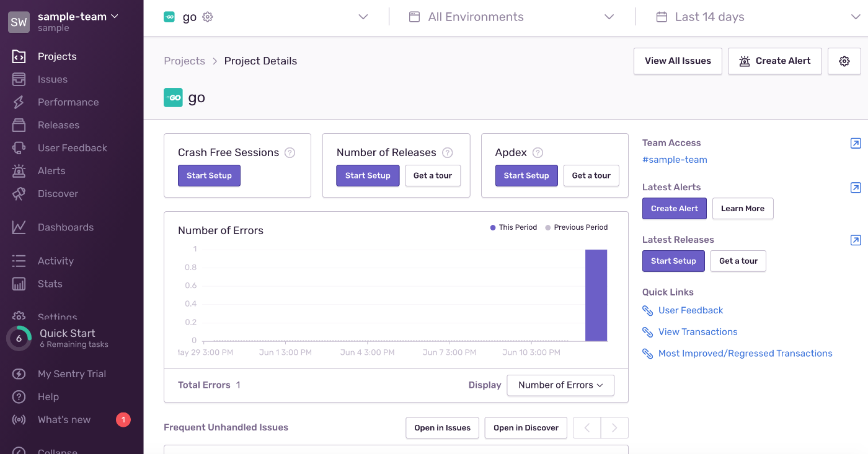Click the purple error bar in chart
This screenshot has width=868, height=454.
(x=596, y=295)
